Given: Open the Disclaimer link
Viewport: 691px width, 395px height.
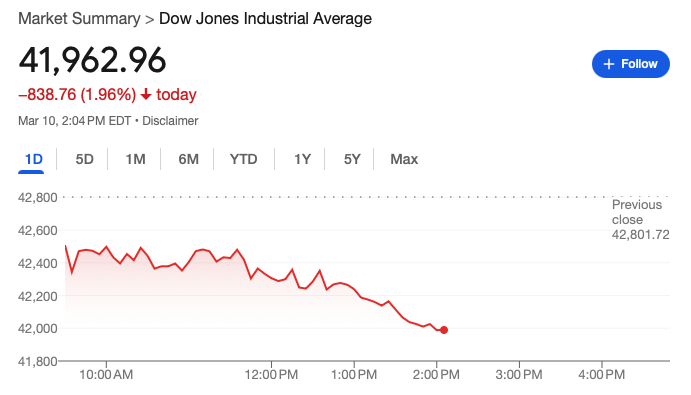Looking at the screenshot, I should tap(170, 121).
